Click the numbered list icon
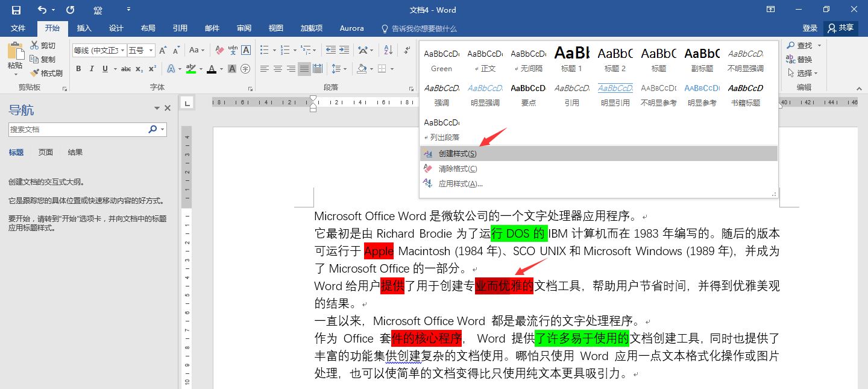This screenshot has width=868, height=389. (x=286, y=50)
